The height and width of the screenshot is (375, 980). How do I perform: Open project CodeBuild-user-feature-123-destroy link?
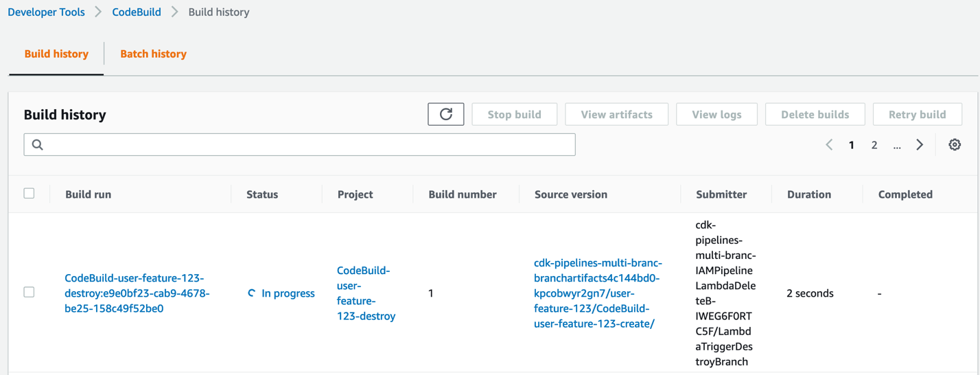(366, 293)
